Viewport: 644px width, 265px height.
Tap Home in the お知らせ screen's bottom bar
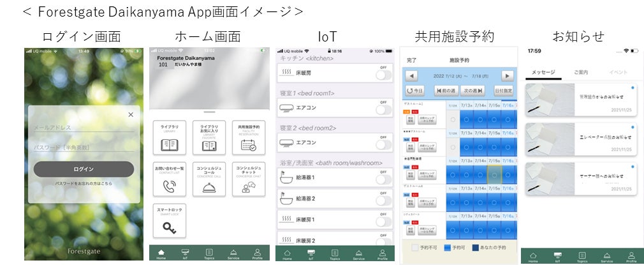(533, 257)
